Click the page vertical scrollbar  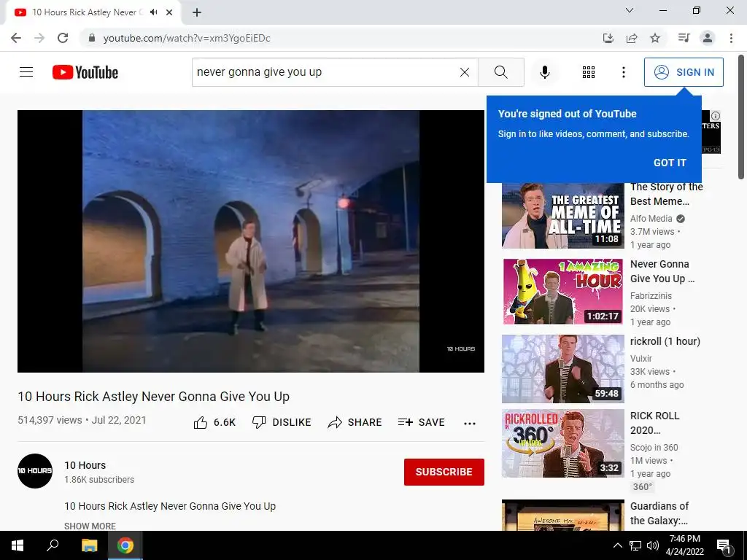(741, 116)
